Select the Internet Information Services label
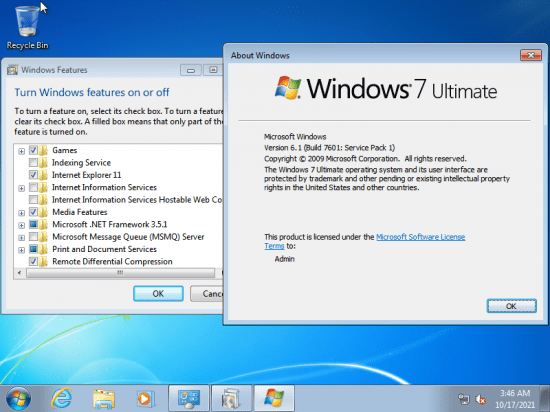 pos(104,188)
